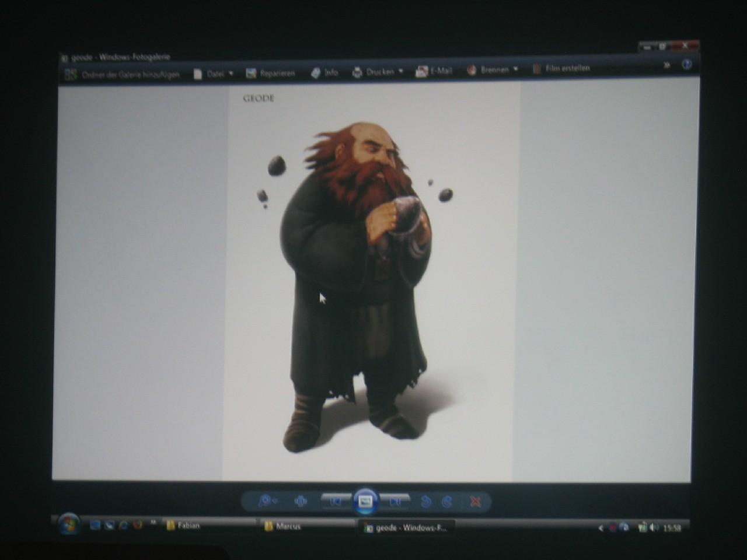Click the Reparieren toolbar button
The width and height of the screenshot is (747, 560).
tap(271, 73)
